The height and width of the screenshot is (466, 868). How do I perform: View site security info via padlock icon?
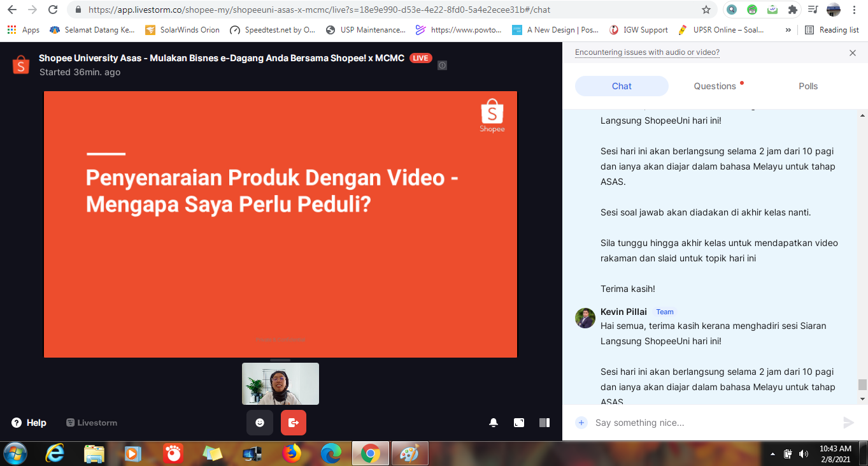click(78, 10)
